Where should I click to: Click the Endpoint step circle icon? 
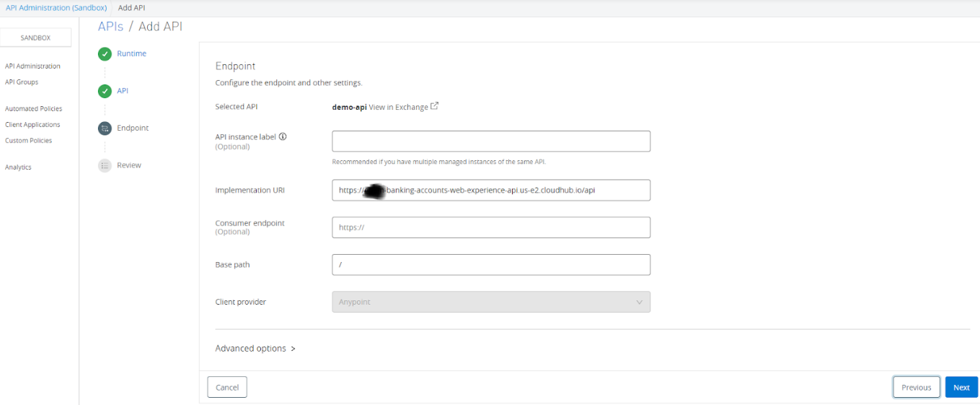click(105, 128)
